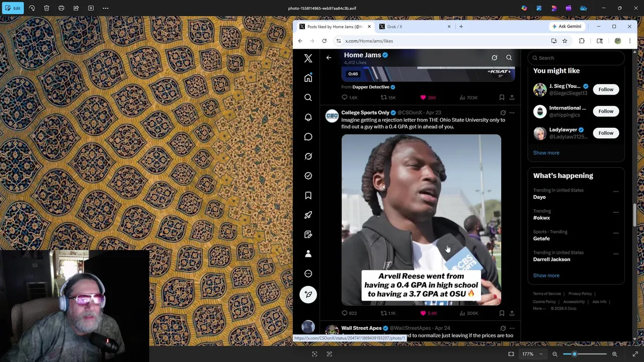Follow J. Sieg account
This screenshot has height=362, width=644.
[x=606, y=89]
